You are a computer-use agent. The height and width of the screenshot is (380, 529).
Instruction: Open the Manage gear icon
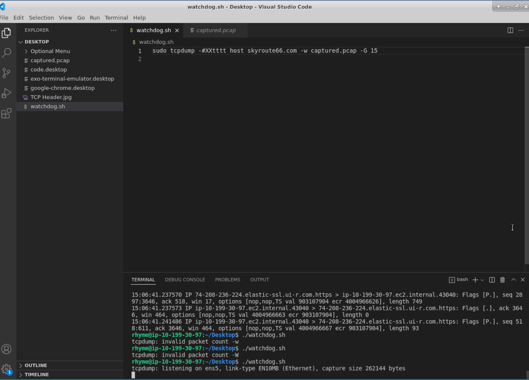6,369
